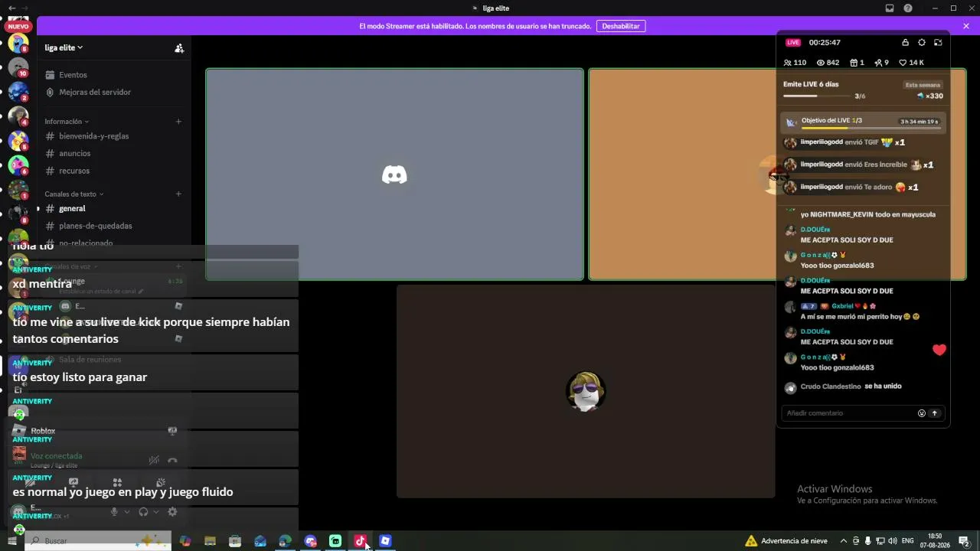Image resolution: width=980 pixels, height=551 pixels.
Task: Dismiss the streamer mode banner
Action: click(966, 26)
